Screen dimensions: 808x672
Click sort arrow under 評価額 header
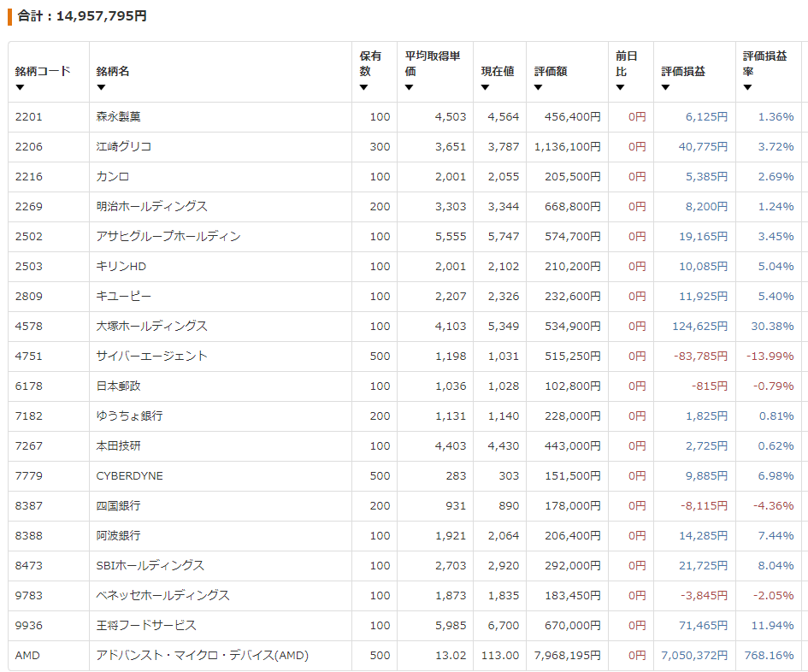coord(539,87)
